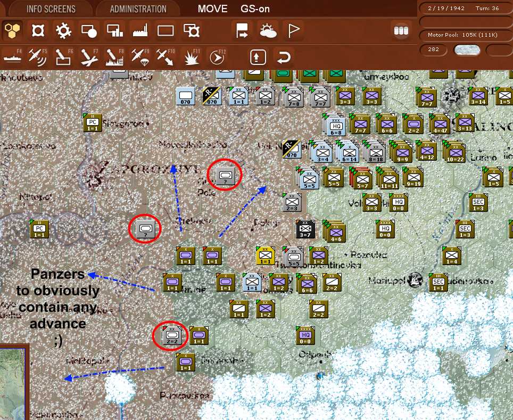Viewport: 513px width, 420px height.
Task: Click the pennant flag outline icon
Action: pos(293,31)
